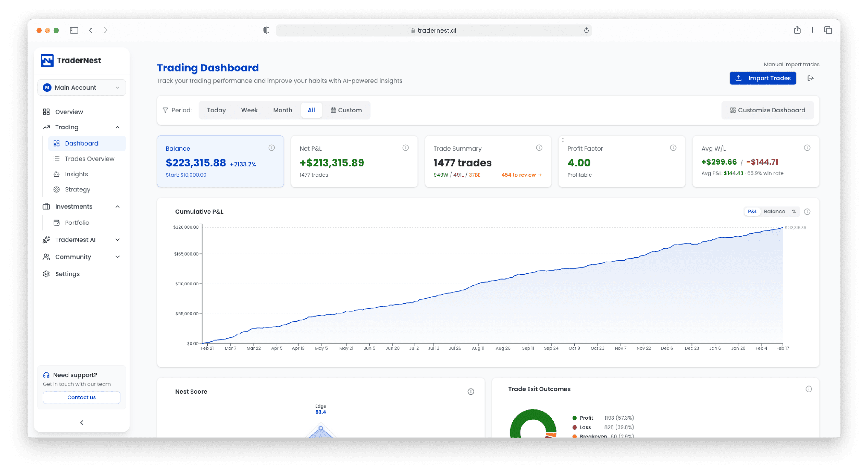Click the TraderNest AI sparkle icon
Viewport: 868px width, 474px height.
(x=46, y=240)
